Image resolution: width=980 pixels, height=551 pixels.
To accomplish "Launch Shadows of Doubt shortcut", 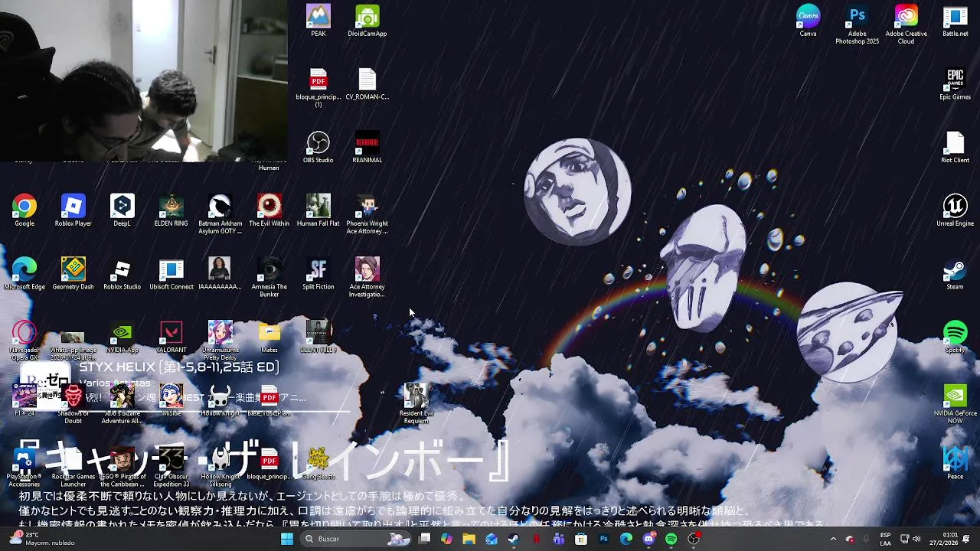I will [x=73, y=404].
